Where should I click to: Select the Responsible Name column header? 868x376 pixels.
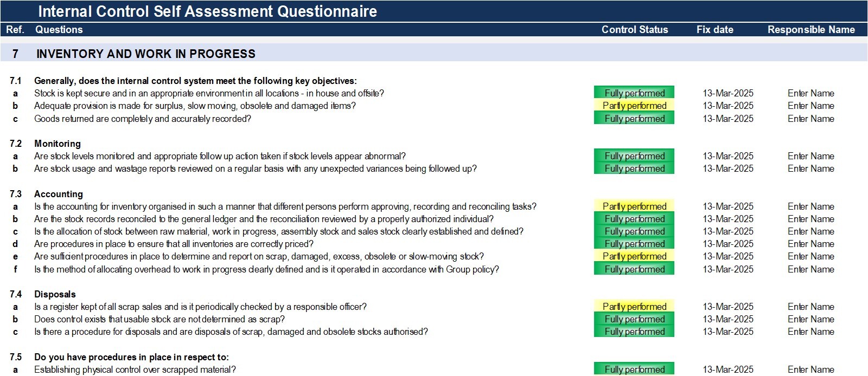(811, 30)
